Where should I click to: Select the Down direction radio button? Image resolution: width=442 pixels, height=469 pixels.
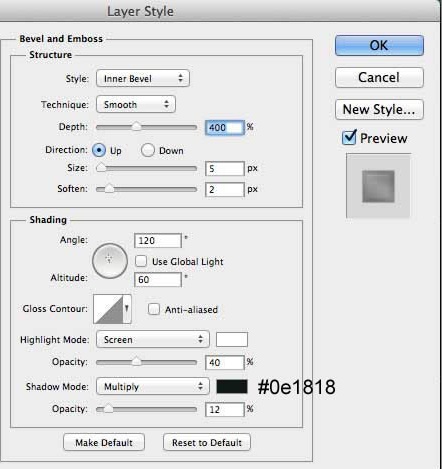[x=148, y=150]
